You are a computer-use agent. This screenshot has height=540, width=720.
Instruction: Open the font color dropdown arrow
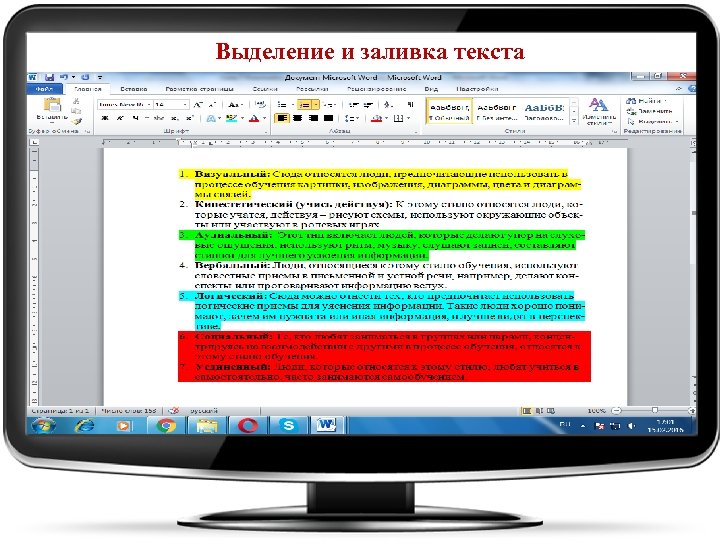pyautogui.click(x=264, y=118)
